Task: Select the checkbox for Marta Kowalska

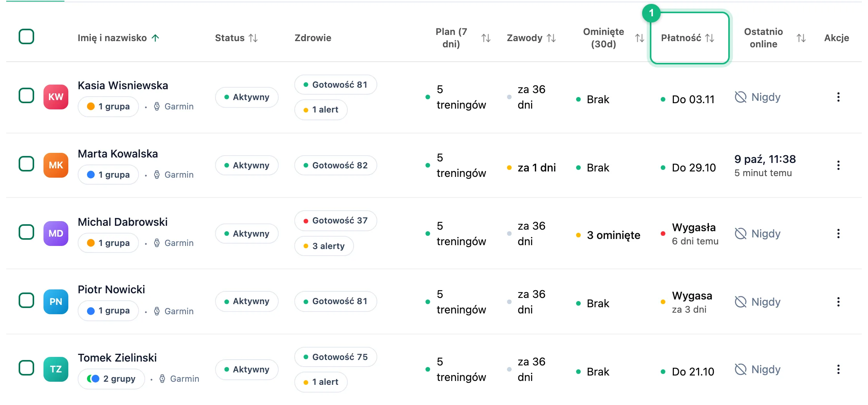Action: 26,164
